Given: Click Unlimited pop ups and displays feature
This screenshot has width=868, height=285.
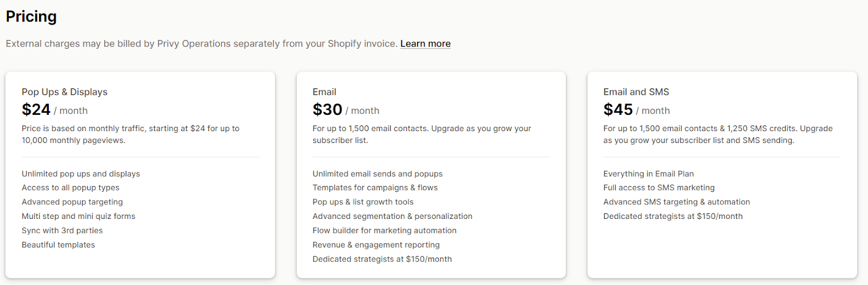Looking at the screenshot, I should click(81, 174).
